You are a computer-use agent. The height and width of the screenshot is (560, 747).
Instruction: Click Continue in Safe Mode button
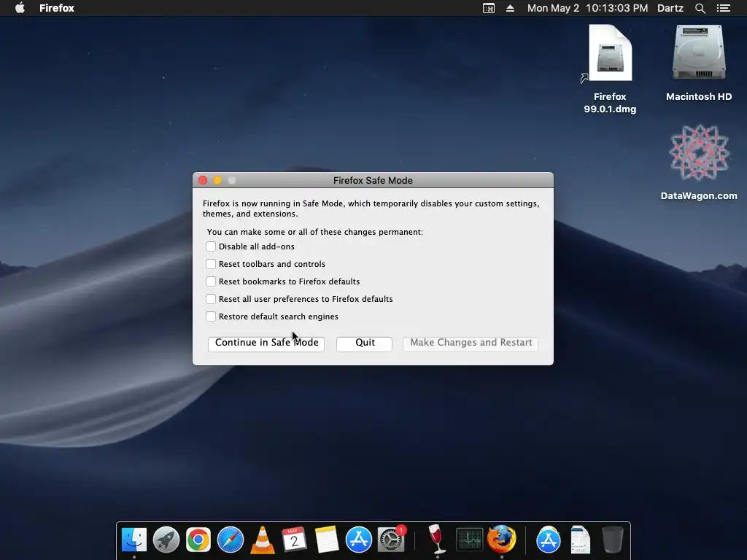pyautogui.click(x=266, y=343)
